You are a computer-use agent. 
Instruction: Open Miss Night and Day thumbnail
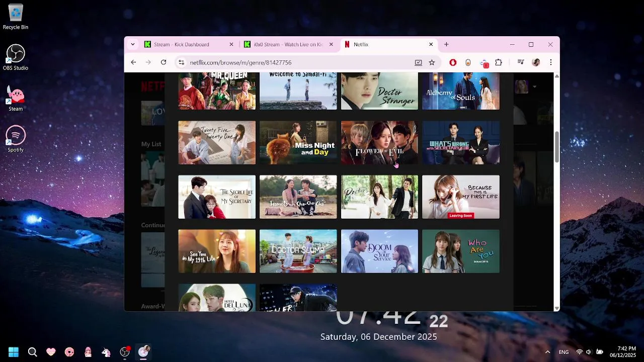(x=298, y=142)
